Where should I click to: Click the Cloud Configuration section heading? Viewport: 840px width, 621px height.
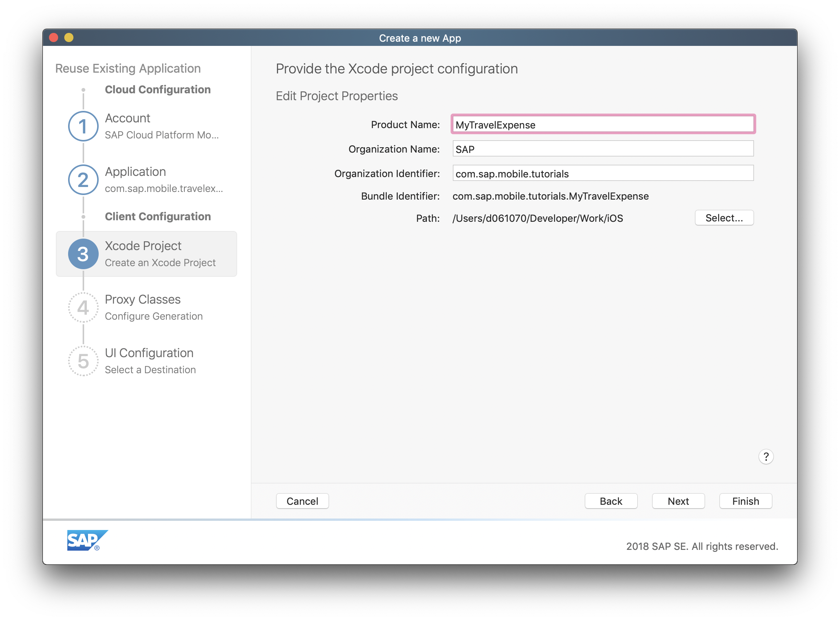(x=158, y=89)
